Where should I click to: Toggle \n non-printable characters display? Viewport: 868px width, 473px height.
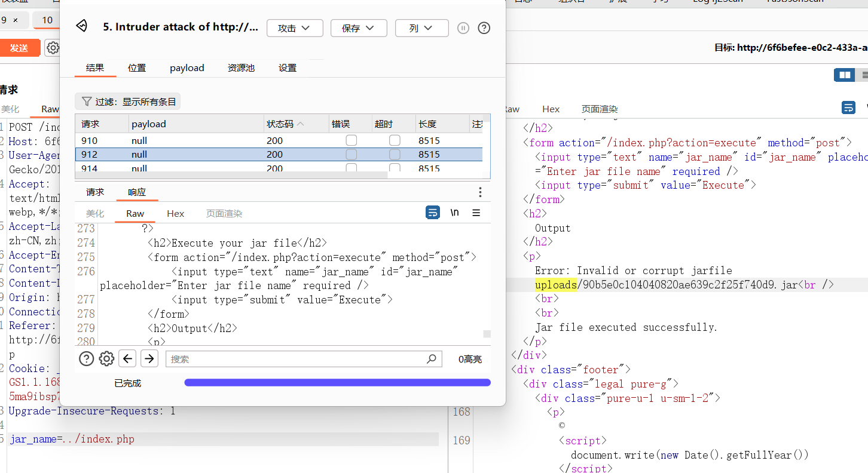click(x=455, y=213)
